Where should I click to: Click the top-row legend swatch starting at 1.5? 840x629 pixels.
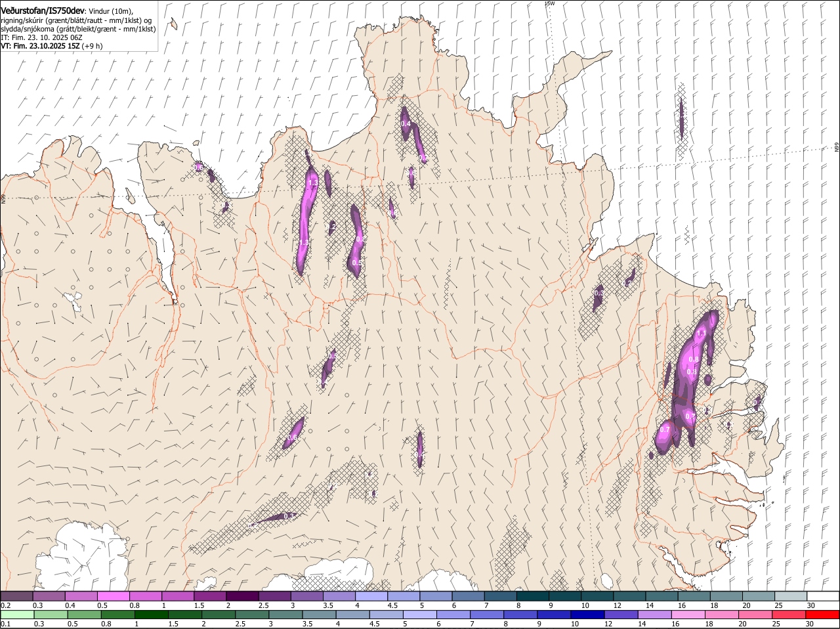210,596
